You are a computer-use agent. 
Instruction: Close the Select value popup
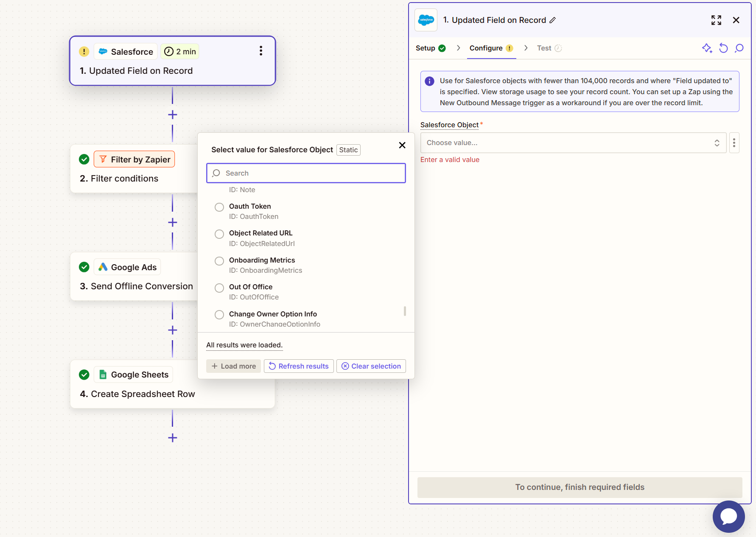click(402, 145)
